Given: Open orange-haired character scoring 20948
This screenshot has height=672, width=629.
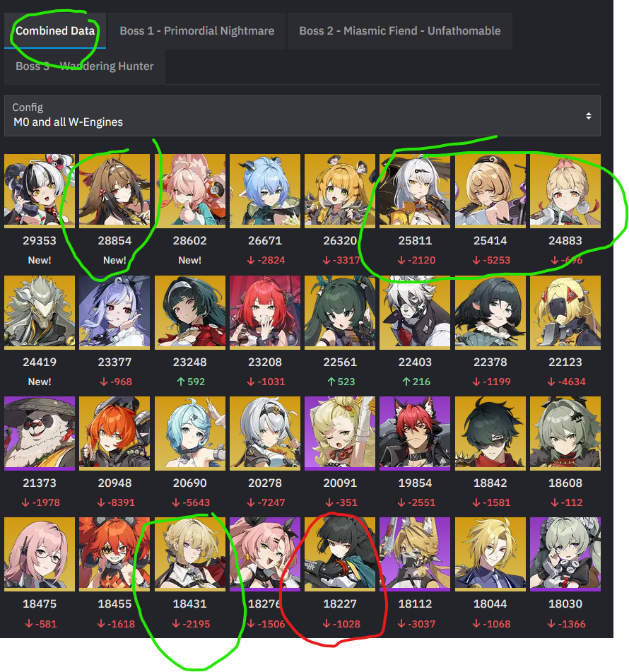Looking at the screenshot, I should tap(114, 433).
